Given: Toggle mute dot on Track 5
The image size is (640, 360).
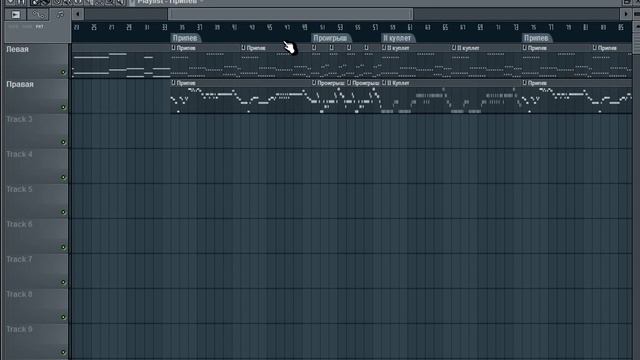Looking at the screenshot, I should pos(63,212).
